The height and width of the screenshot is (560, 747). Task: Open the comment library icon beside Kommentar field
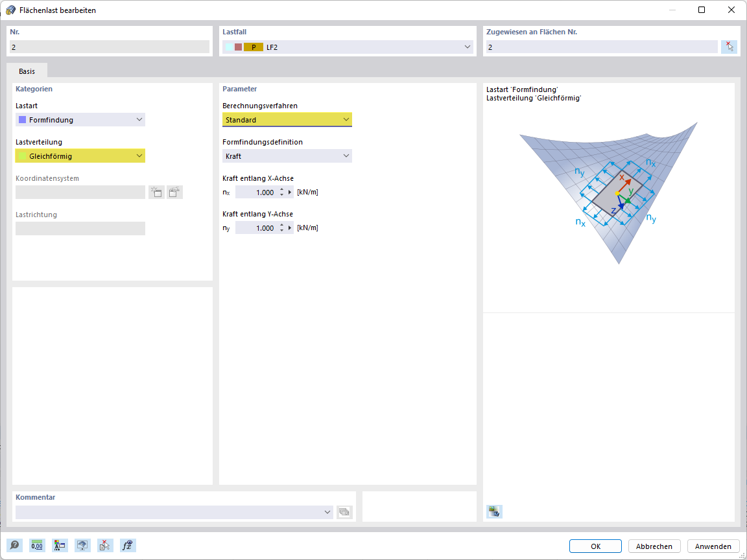click(344, 511)
